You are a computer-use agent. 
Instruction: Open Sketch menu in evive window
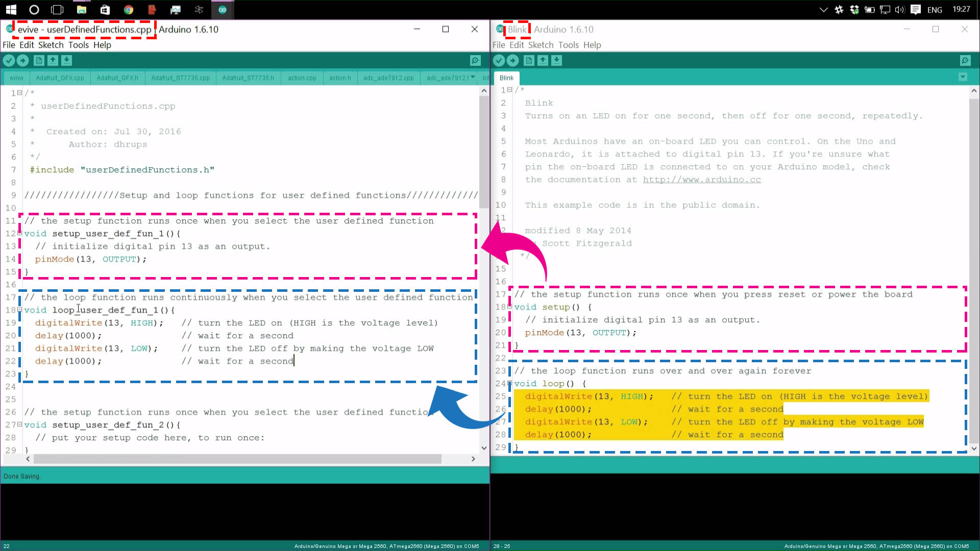(x=51, y=45)
